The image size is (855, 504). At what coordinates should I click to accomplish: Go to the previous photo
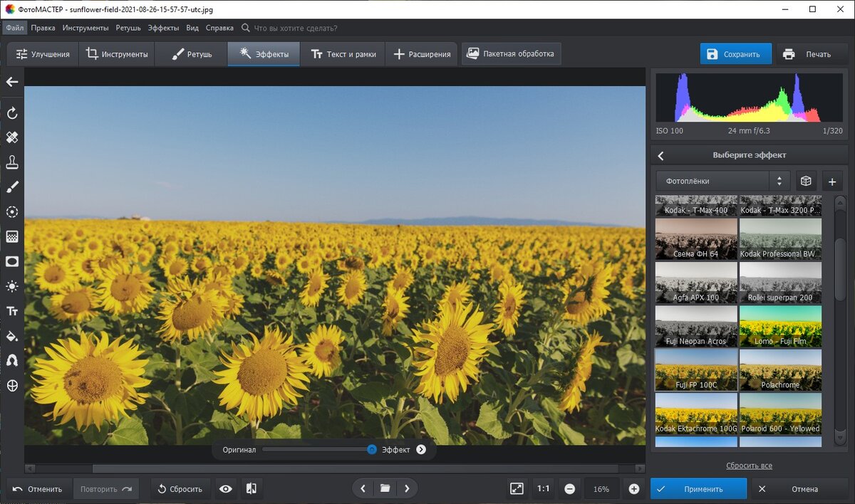pyautogui.click(x=363, y=488)
